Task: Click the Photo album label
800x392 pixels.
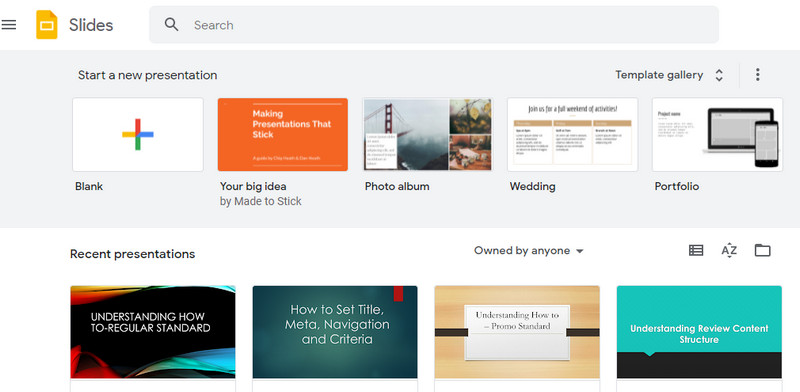Action: [397, 186]
